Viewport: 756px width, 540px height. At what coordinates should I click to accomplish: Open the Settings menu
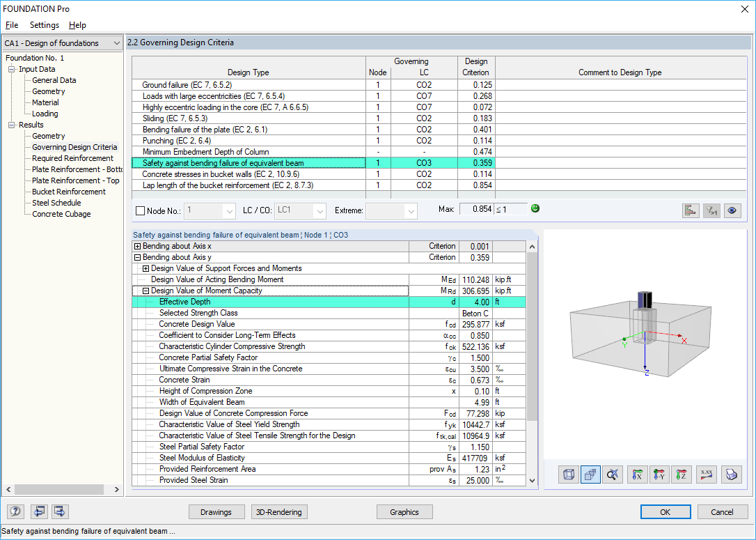click(44, 25)
